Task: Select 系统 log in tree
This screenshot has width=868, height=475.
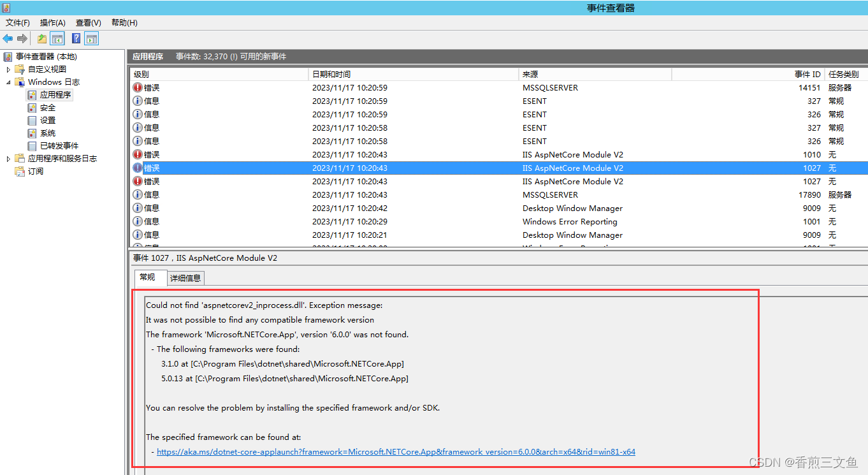Action: coord(48,133)
